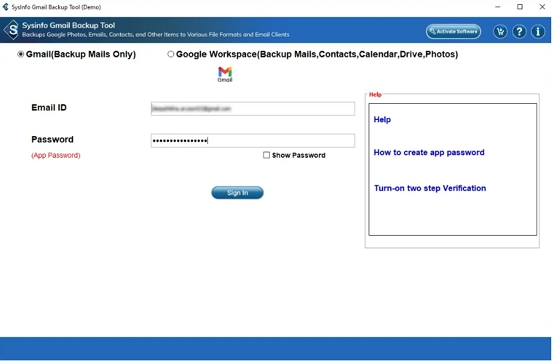Screen dimensions: 553x361
Task: Open 'How to create app password' link
Action: pyautogui.click(x=429, y=153)
